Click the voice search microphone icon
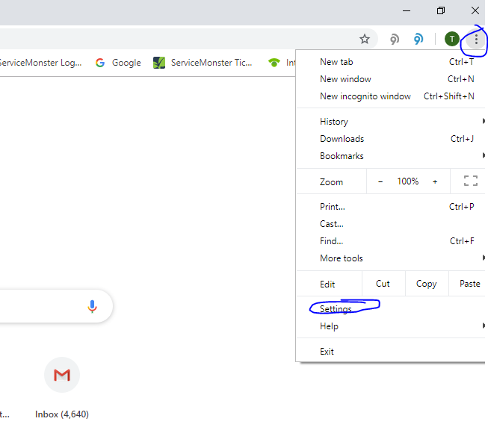 click(92, 307)
